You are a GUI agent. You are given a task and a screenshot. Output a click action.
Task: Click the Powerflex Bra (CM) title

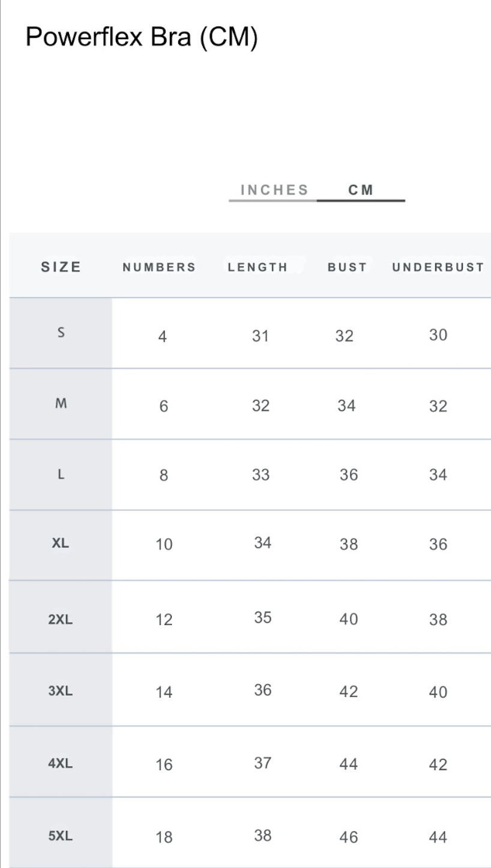point(142,37)
